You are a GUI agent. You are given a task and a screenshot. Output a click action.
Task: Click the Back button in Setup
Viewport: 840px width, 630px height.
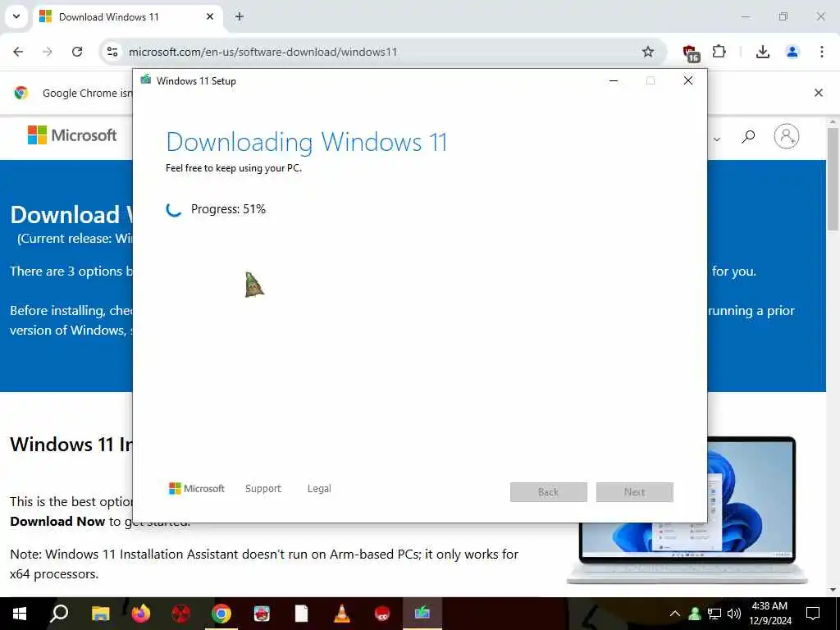pyautogui.click(x=549, y=492)
